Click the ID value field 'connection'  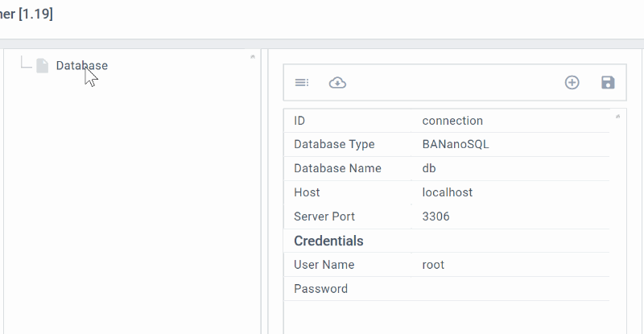click(x=452, y=121)
